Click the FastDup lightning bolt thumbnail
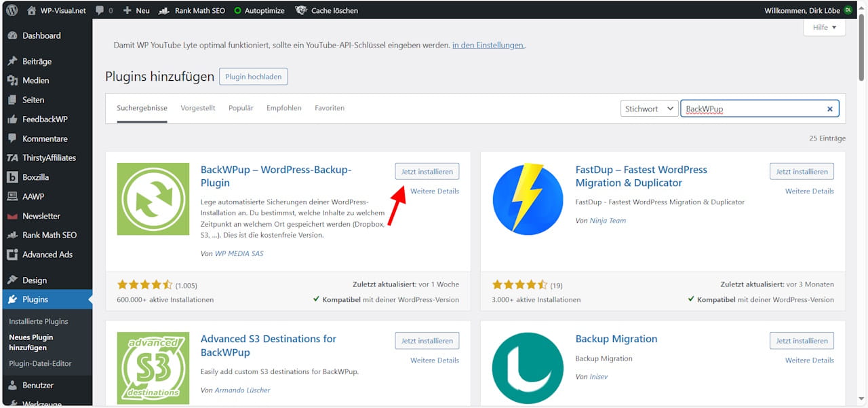The width and height of the screenshot is (868, 408). tap(528, 199)
